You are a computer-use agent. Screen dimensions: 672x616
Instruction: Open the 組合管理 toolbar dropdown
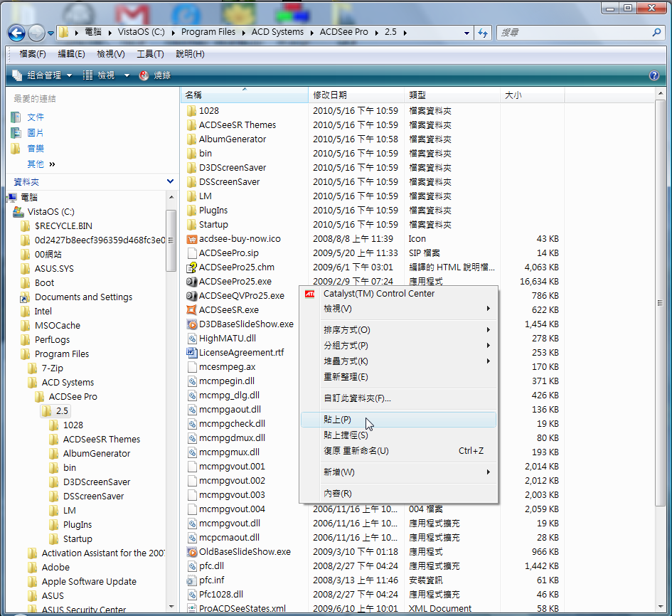click(42, 75)
